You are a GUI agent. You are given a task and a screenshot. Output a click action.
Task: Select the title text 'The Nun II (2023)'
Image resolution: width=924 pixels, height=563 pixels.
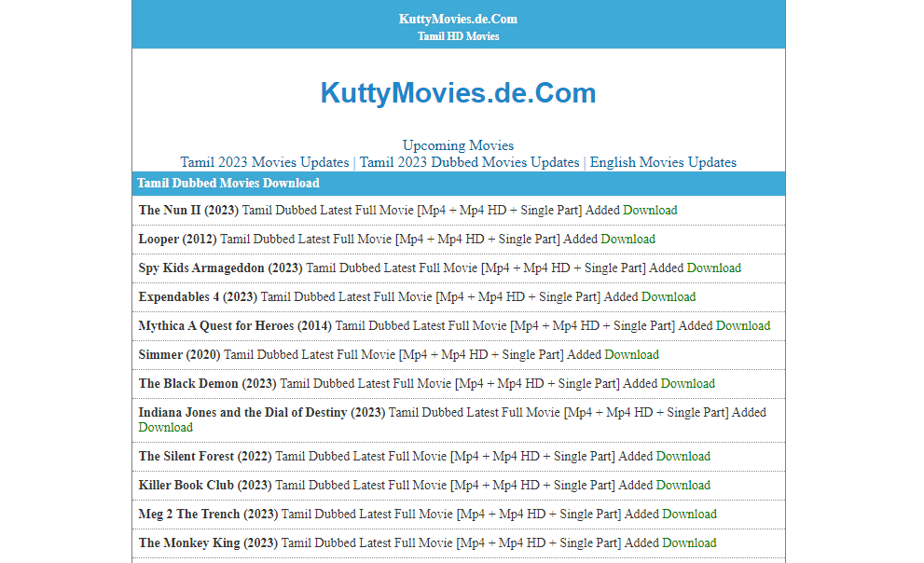pos(188,211)
